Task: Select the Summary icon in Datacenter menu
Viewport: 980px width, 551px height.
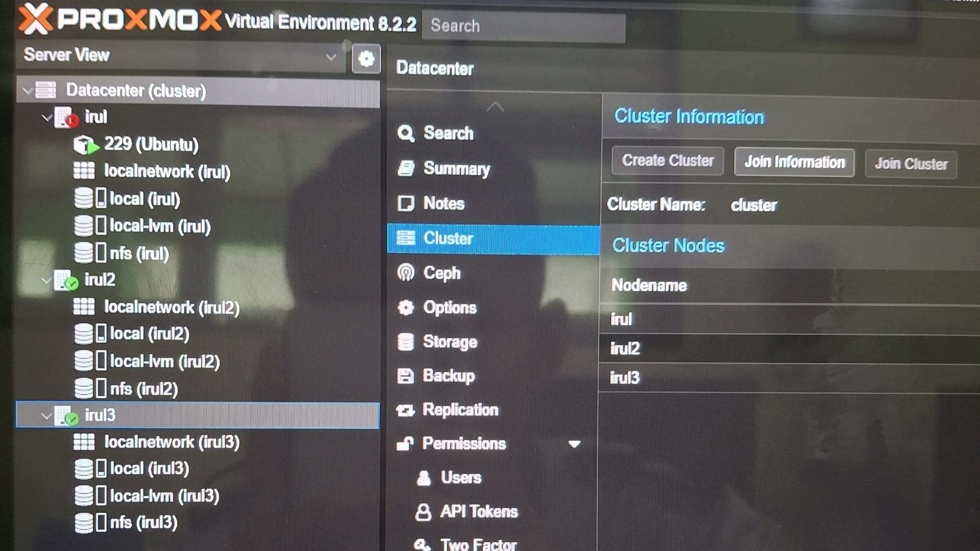Action: 406,169
